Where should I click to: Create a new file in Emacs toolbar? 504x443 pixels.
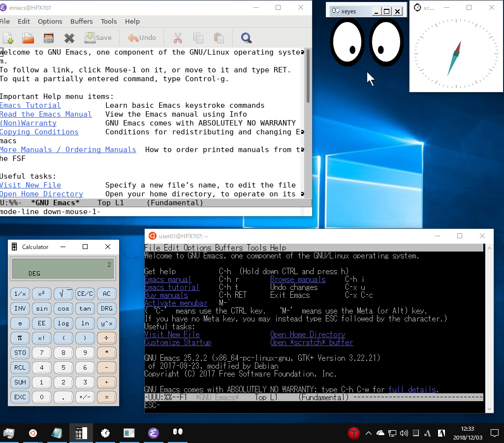8,38
